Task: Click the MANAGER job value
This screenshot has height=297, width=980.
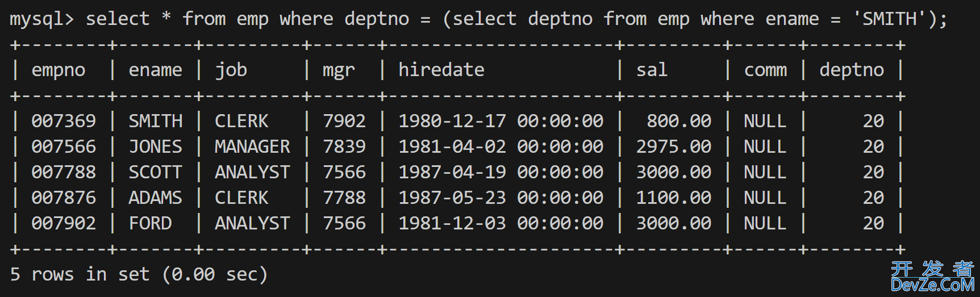Action: (252, 147)
